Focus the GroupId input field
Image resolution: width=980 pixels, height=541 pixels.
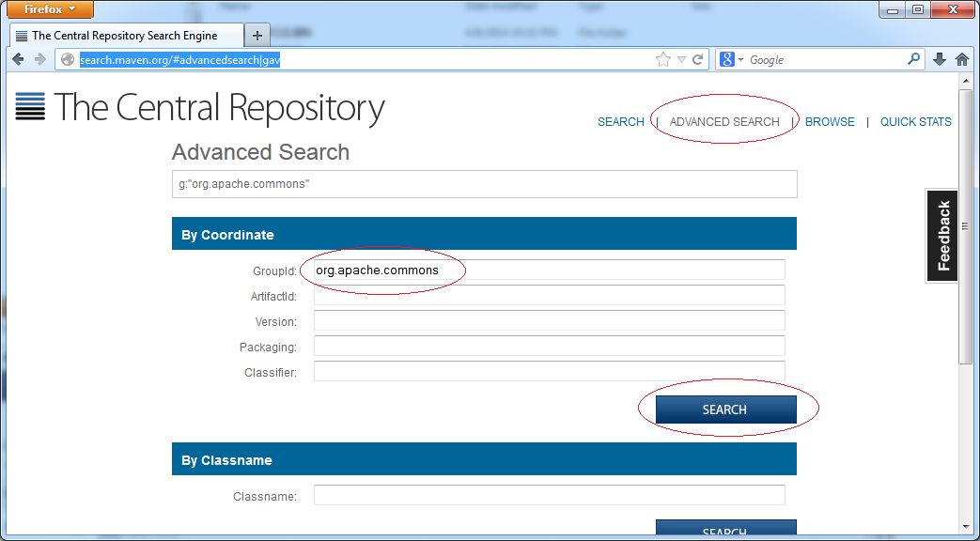tap(550, 270)
